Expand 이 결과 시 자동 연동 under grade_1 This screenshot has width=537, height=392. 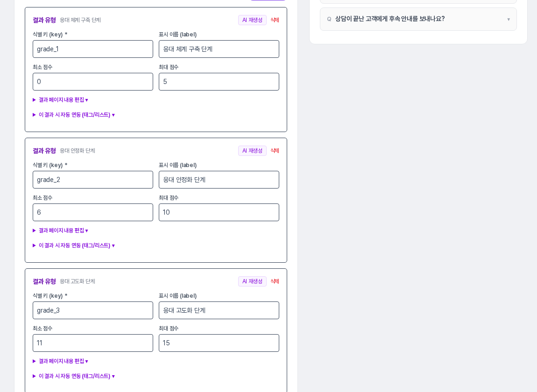pyautogui.click(x=74, y=115)
